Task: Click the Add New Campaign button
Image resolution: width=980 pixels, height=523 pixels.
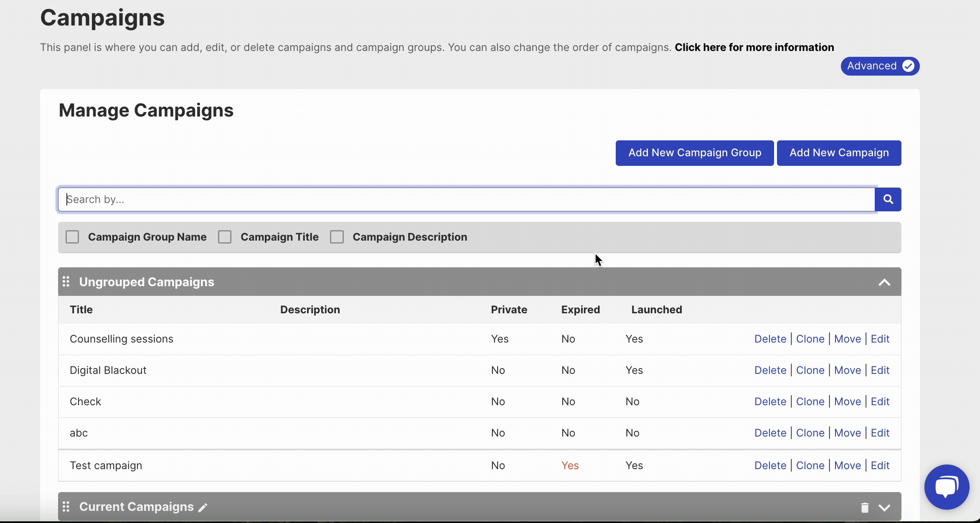Action: [839, 153]
